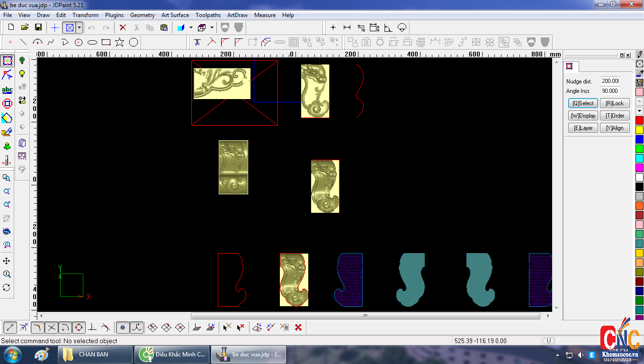Click the linear dimension measure icon
The width and height of the screenshot is (644, 364).
pos(347,27)
